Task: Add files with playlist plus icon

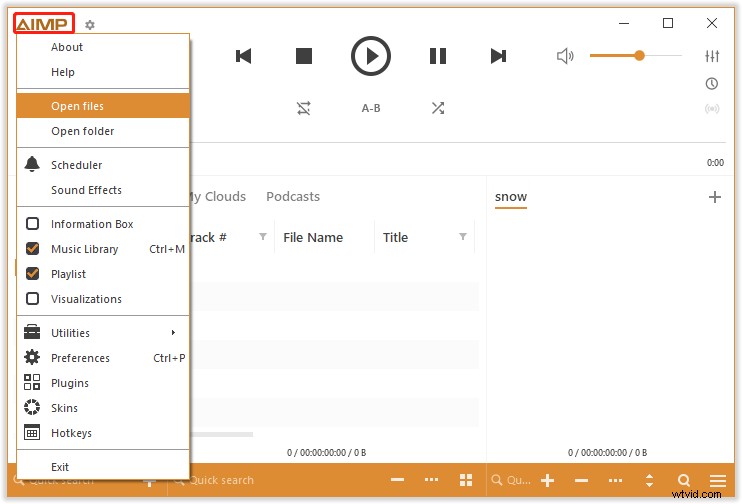Action: click(548, 480)
